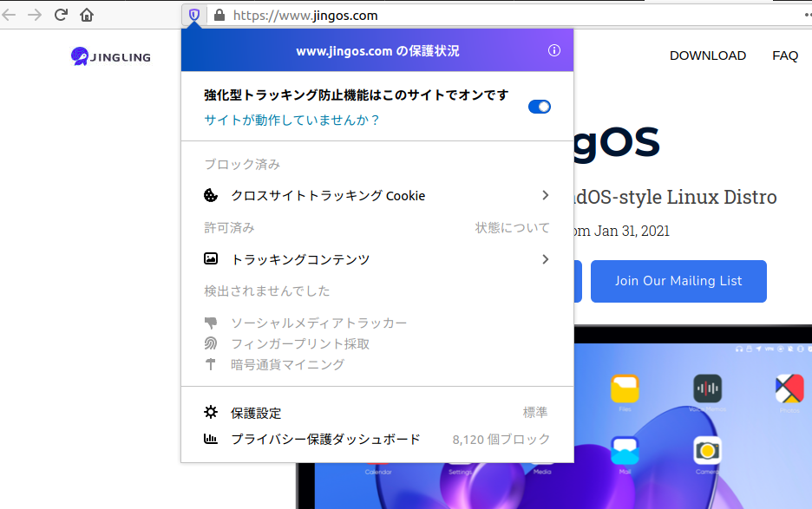Image resolution: width=812 pixels, height=509 pixels.
Task: Click the tracking content image icon
Action: tap(211, 258)
